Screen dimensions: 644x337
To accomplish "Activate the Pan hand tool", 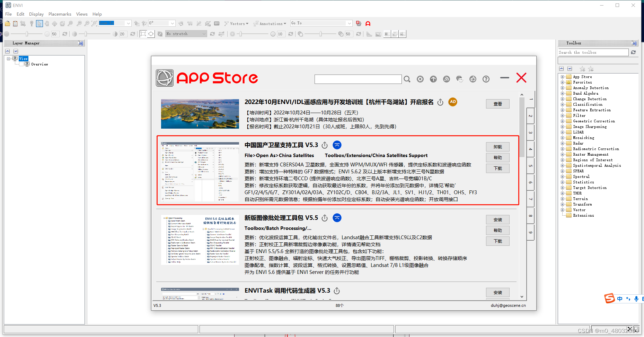I will click(x=47, y=24).
